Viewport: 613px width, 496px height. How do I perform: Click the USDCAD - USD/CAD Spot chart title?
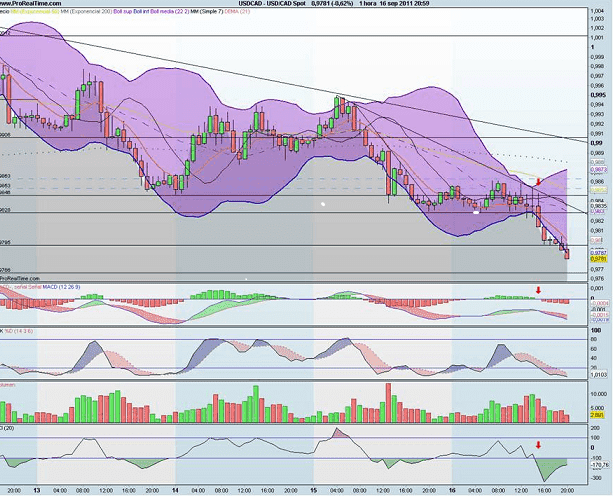click(273, 3)
